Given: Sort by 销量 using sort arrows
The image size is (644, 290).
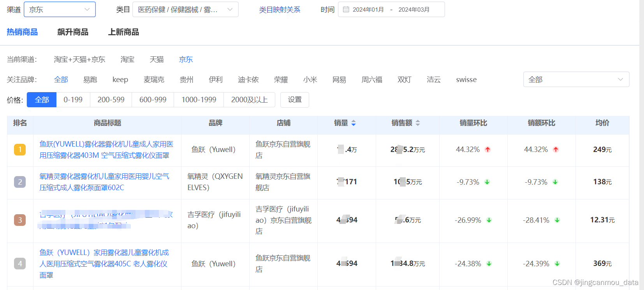Looking at the screenshot, I should (x=354, y=123).
